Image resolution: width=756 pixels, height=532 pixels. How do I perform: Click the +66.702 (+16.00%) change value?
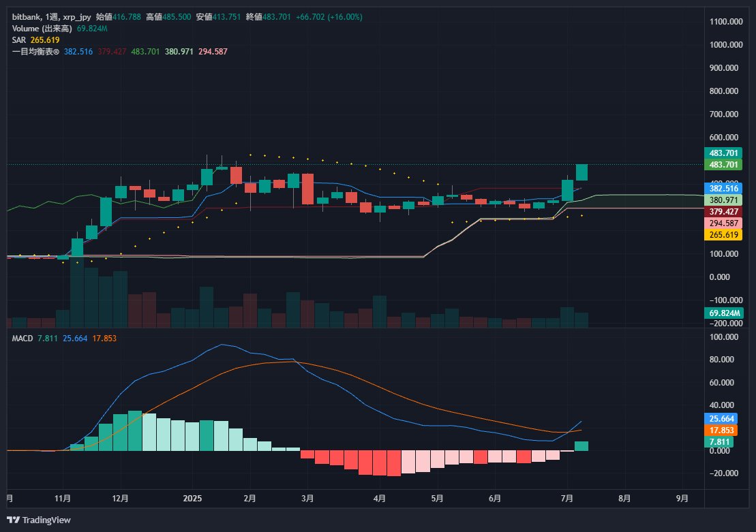329,17
